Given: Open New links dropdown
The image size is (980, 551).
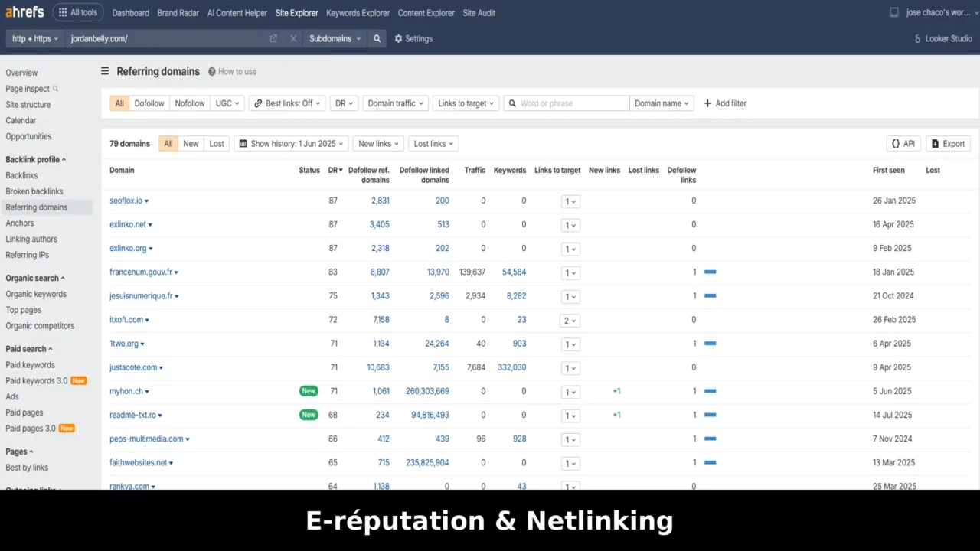Looking at the screenshot, I should tap(378, 143).
